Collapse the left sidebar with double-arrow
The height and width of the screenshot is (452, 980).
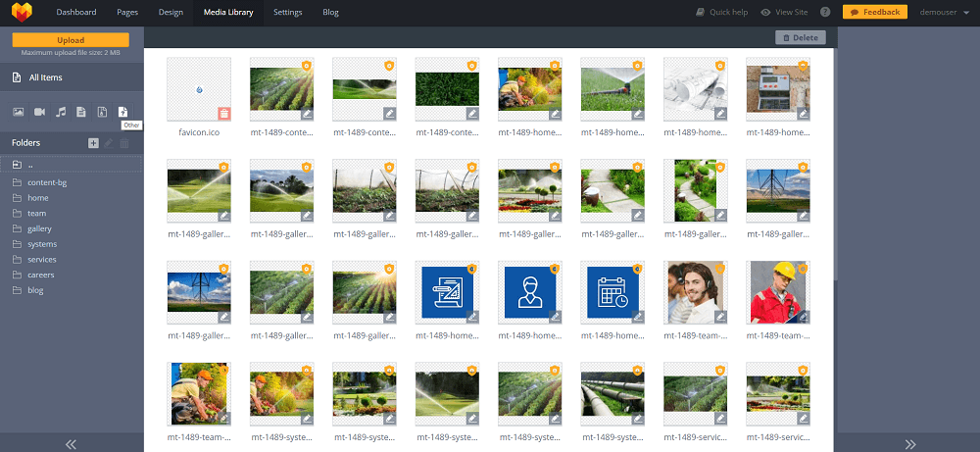point(72,444)
